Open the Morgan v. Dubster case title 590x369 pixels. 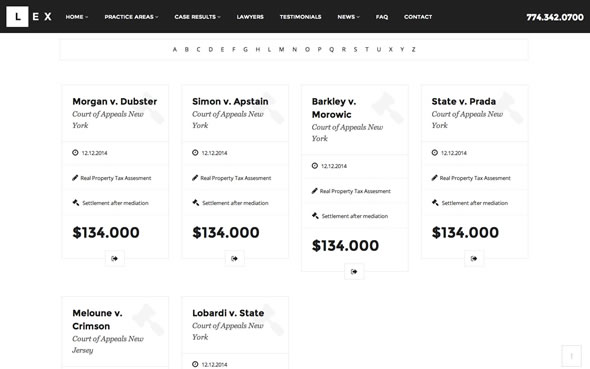115,102
